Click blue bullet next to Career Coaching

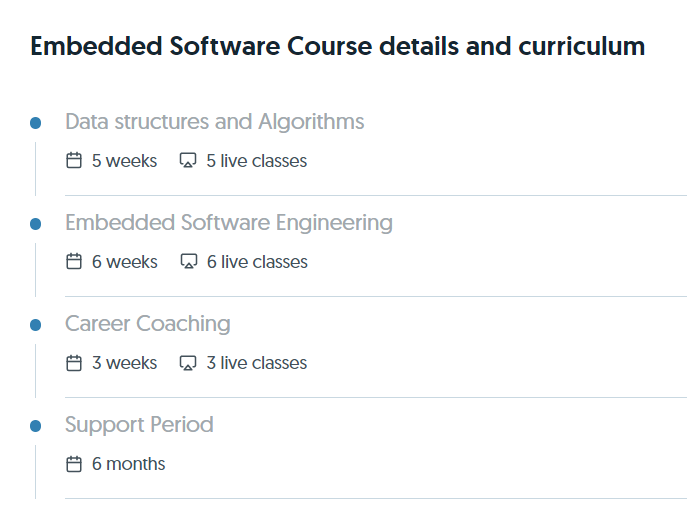click(x=36, y=325)
